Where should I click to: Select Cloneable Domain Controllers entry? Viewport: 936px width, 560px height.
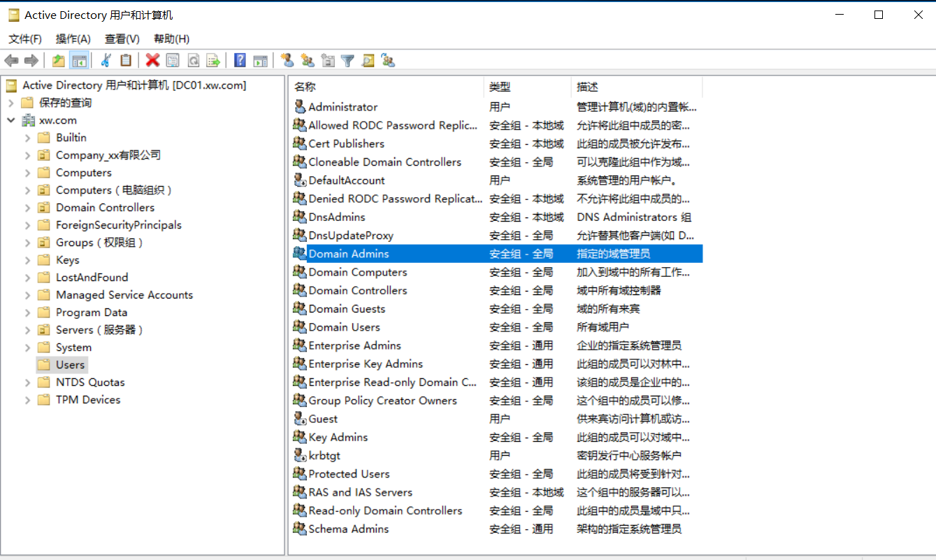click(x=385, y=162)
